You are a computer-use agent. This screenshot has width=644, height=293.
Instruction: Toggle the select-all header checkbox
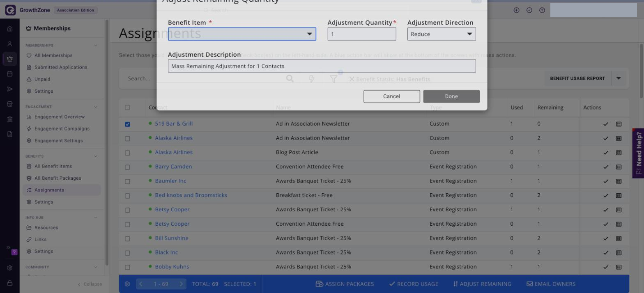[x=127, y=108]
